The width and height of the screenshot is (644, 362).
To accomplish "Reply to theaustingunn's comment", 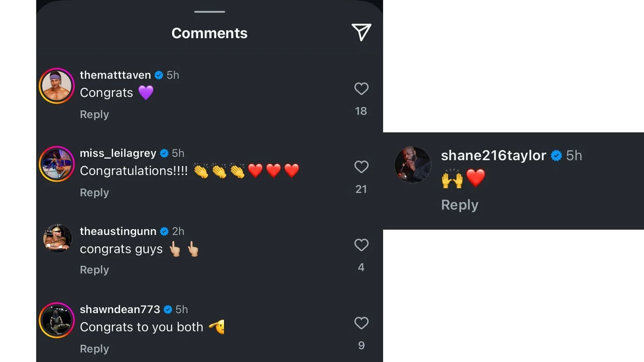I will tap(94, 270).
